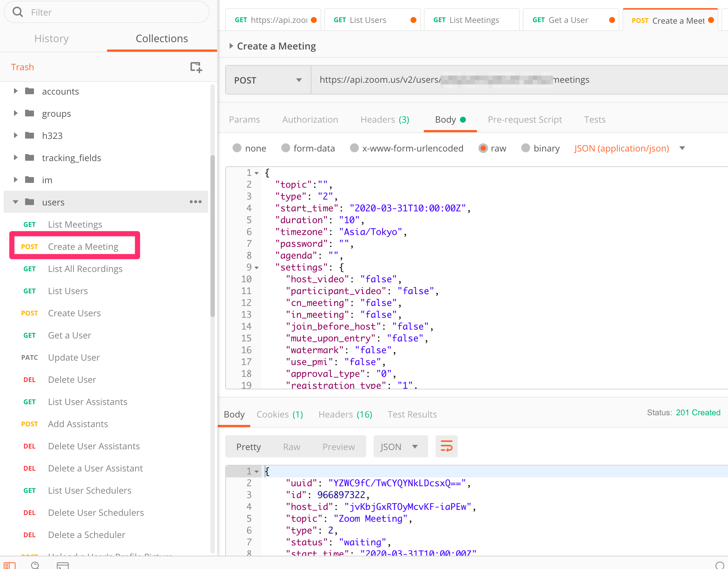
Task: Open the DEL Delete User request
Action: point(72,379)
